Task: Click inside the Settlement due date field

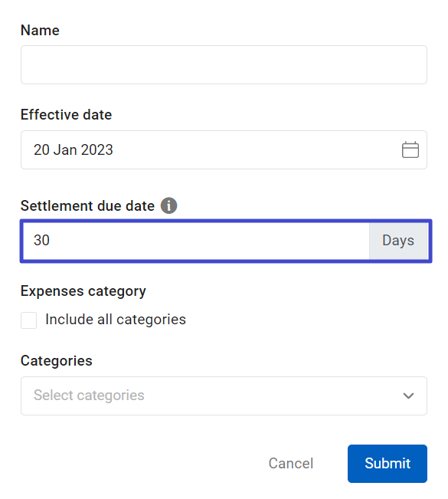Action: [x=196, y=241]
